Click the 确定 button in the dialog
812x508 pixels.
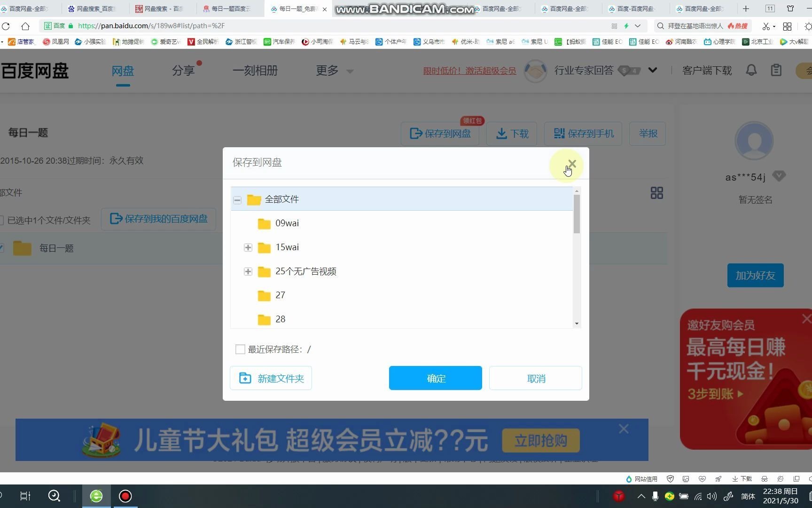(x=435, y=378)
